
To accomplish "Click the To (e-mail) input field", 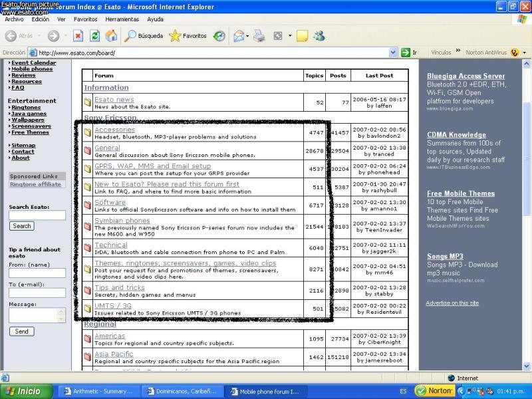I will coord(37,293).
